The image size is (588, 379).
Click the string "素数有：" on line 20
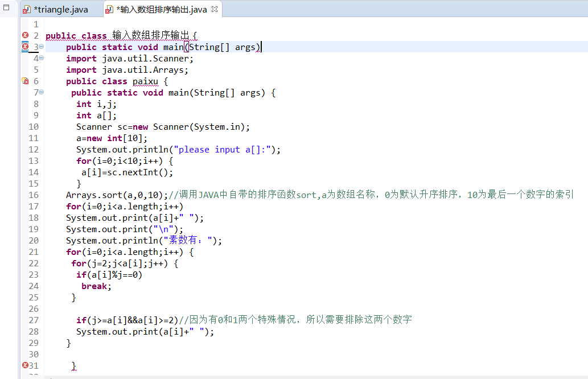click(188, 240)
